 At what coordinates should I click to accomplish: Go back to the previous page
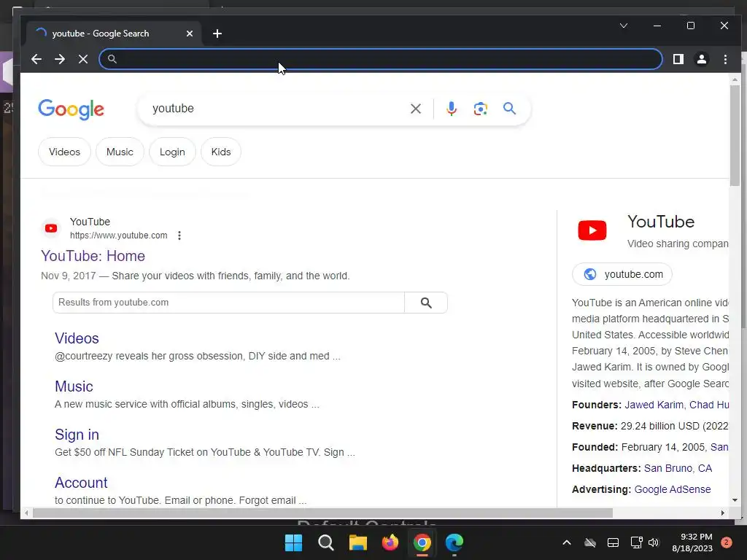coord(36,59)
